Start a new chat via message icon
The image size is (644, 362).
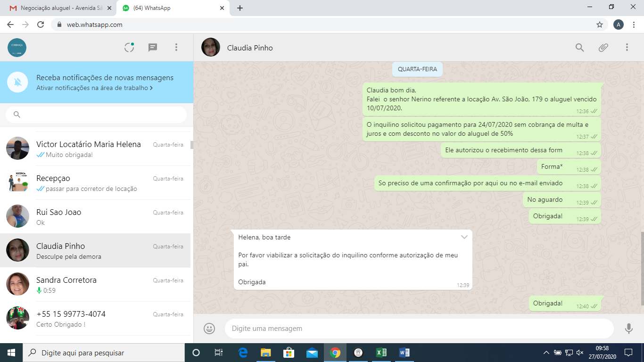click(153, 47)
